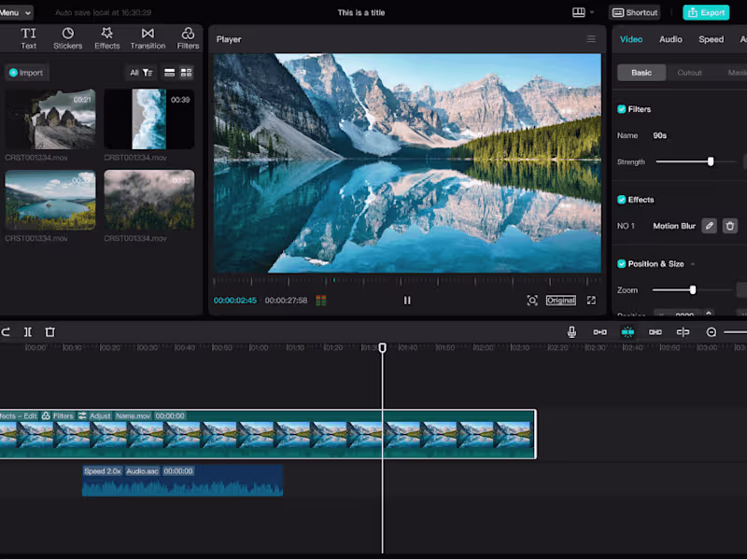747x560 pixels.
Task: Open the Stickers panel
Action: (x=67, y=38)
